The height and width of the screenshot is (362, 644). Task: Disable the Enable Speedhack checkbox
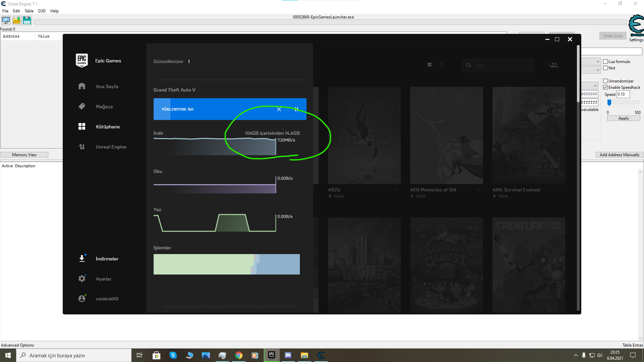tap(605, 87)
